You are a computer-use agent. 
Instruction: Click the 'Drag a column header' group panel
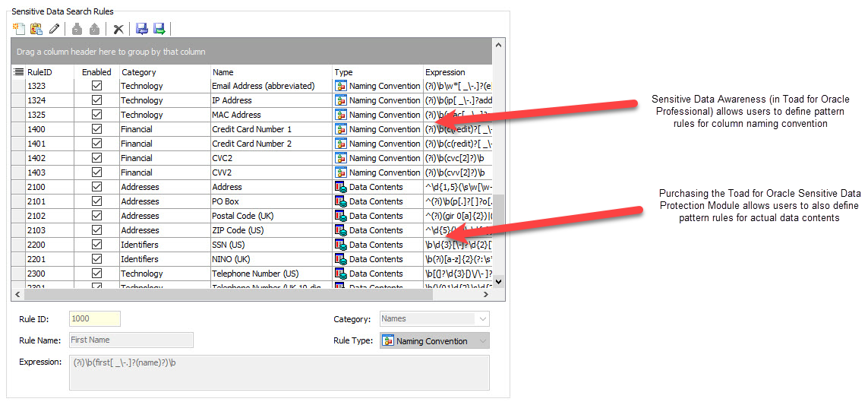point(252,52)
